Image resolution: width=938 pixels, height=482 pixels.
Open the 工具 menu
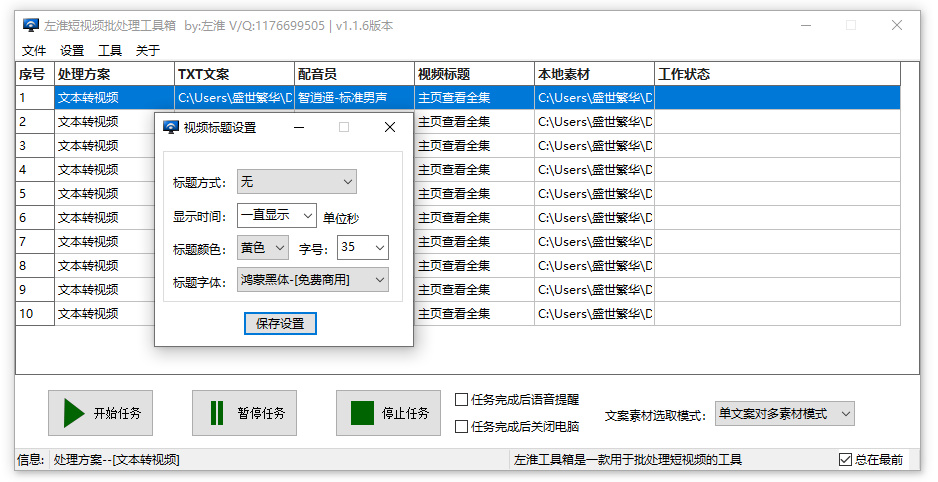(x=109, y=50)
